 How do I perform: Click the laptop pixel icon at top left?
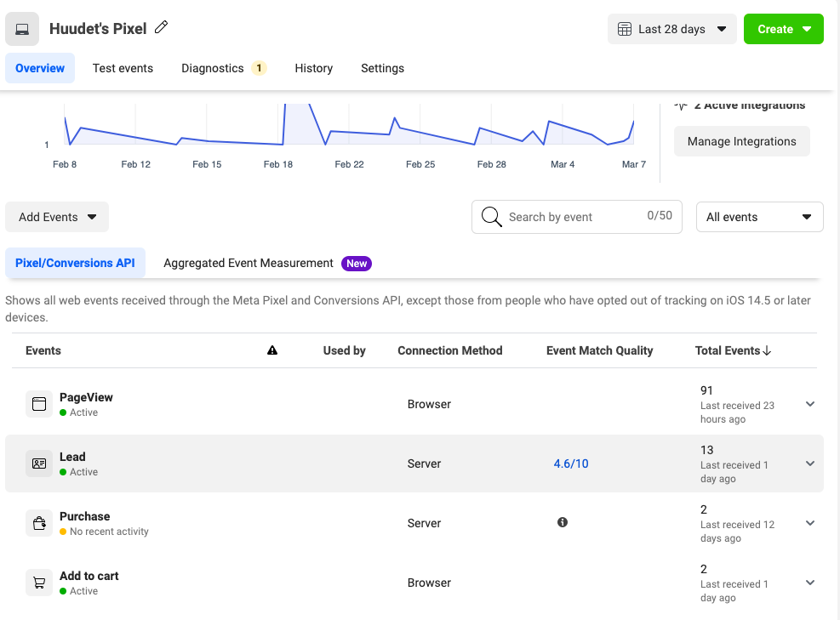22,29
